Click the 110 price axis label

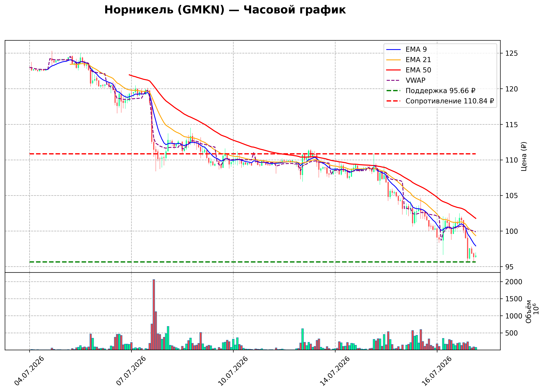pyautogui.click(x=511, y=160)
